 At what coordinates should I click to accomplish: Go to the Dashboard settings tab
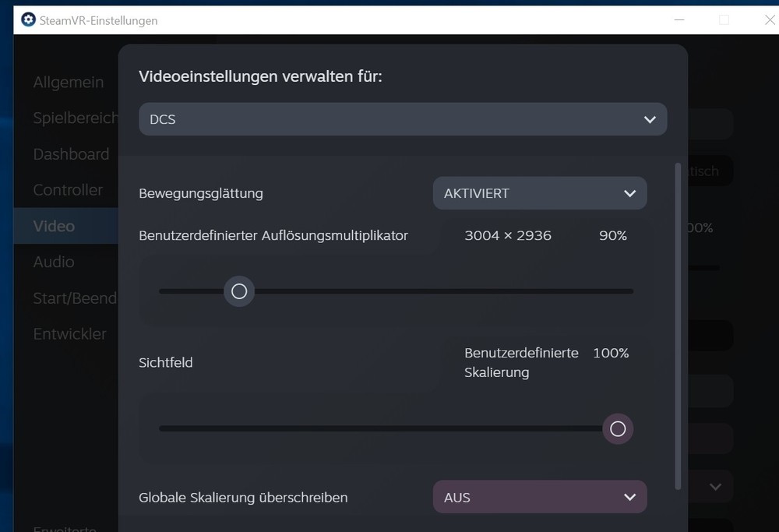click(x=71, y=154)
